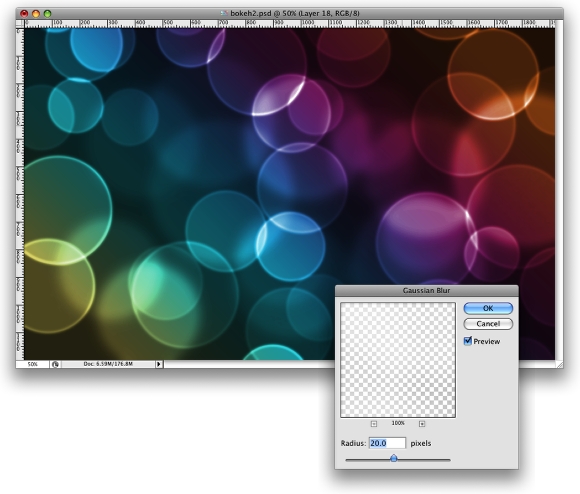Image resolution: width=580 pixels, height=494 pixels.
Task: Click the checkerboard blur preview area
Action: point(398,360)
